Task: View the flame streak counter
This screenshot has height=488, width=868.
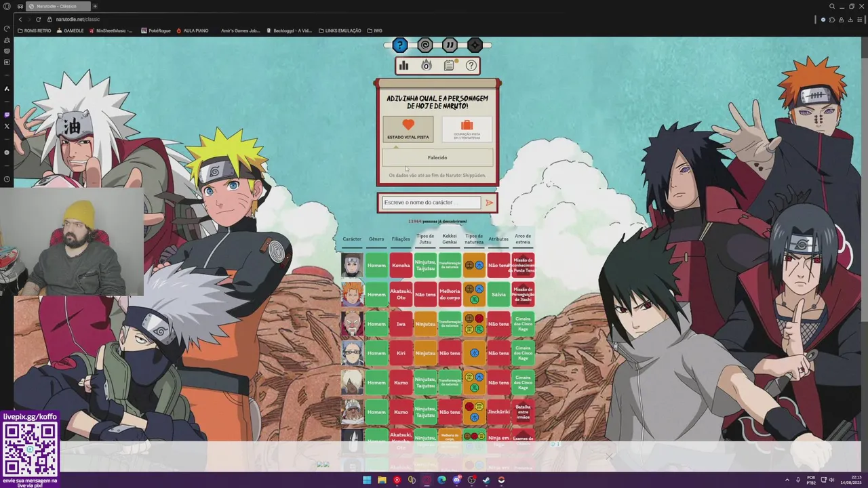Action: pyautogui.click(x=427, y=66)
